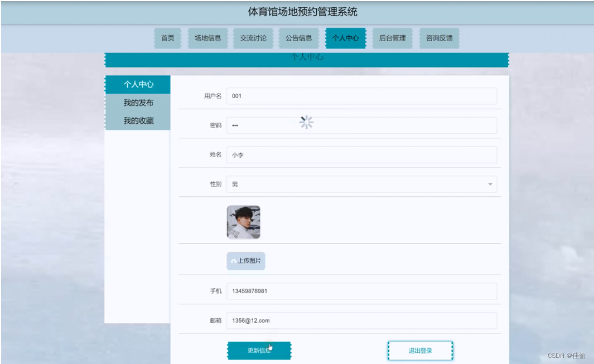Image resolution: width=594 pixels, height=364 pixels.
Task: Click the 邮箱 label text
Action: point(215,321)
